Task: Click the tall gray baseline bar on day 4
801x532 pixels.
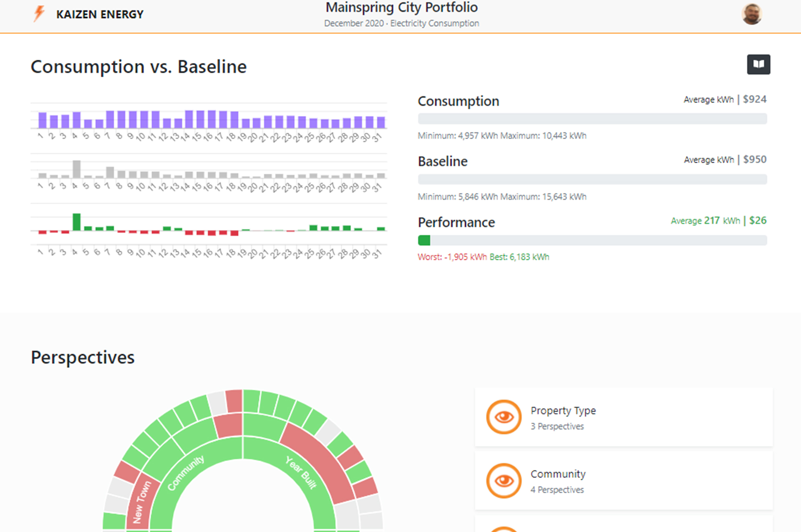Action: [76, 169]
